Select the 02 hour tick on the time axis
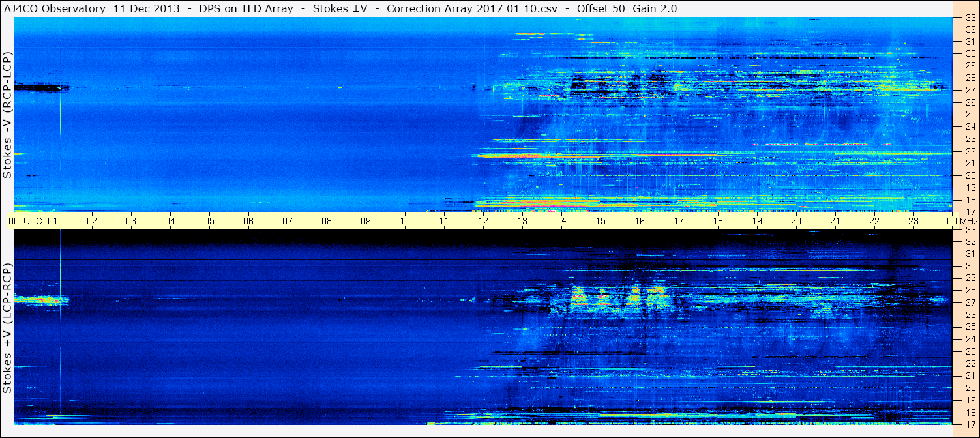Image resolution: width=980 pixels, height=438 pixels. pos(92,221)
